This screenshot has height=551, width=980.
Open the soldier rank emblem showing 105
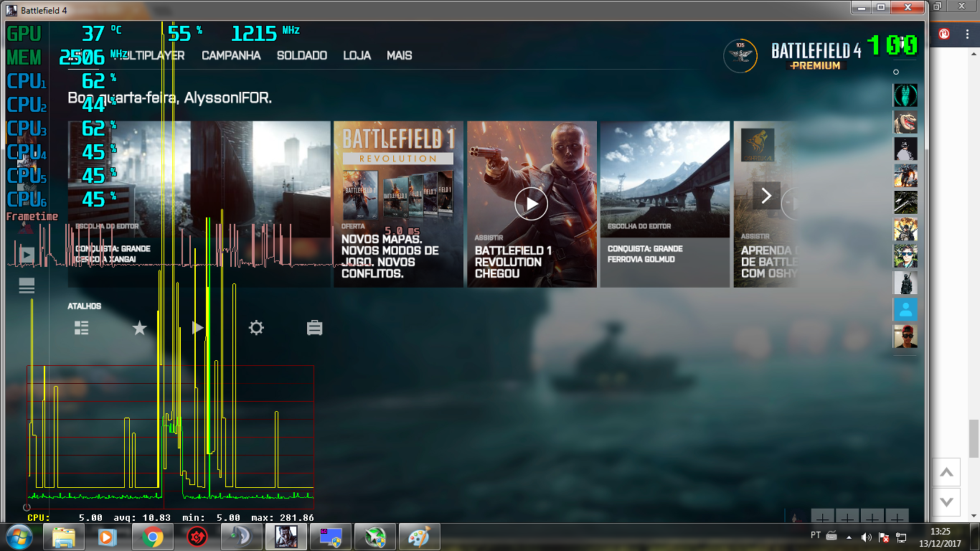[740, 55]
